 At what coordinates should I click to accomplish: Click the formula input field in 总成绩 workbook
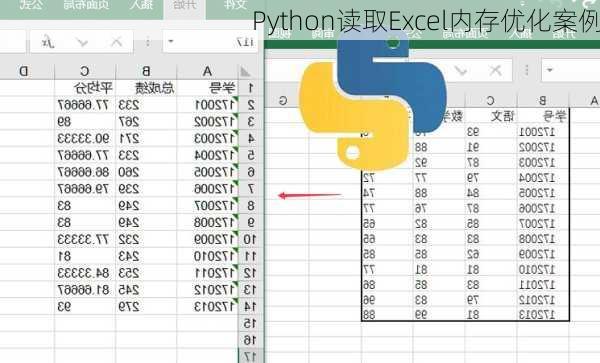pos(13,42)
